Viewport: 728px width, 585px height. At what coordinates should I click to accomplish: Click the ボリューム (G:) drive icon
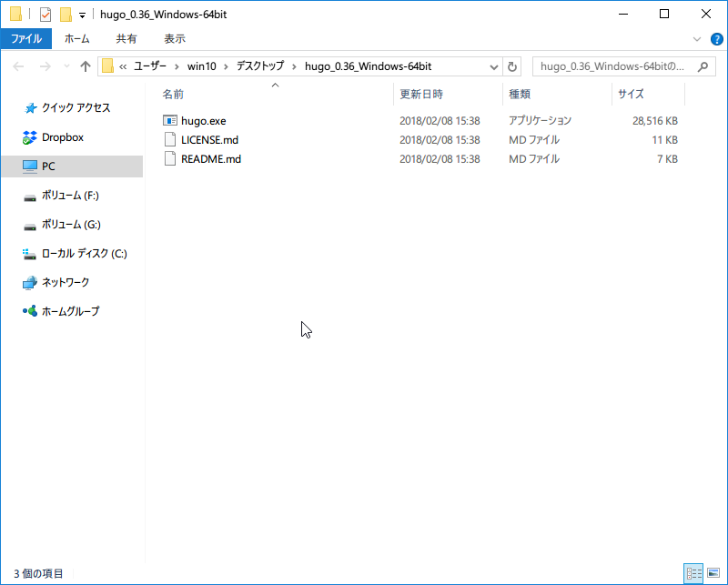[30, 227]
